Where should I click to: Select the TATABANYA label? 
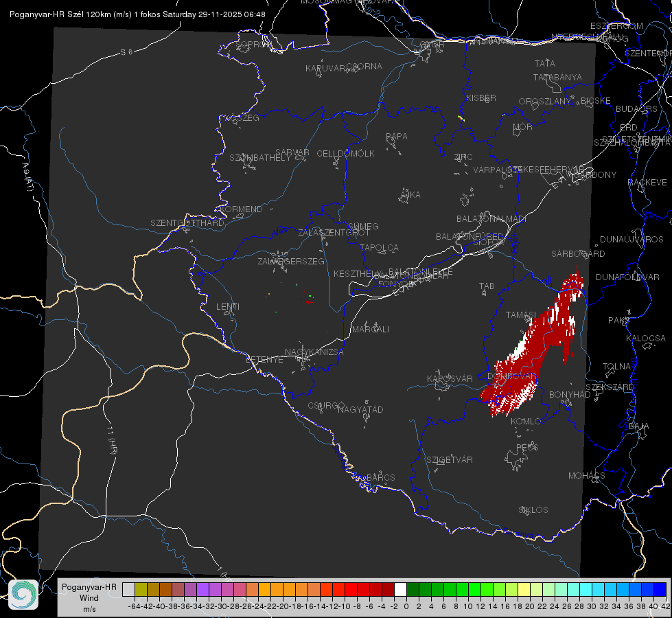[557, 77]
